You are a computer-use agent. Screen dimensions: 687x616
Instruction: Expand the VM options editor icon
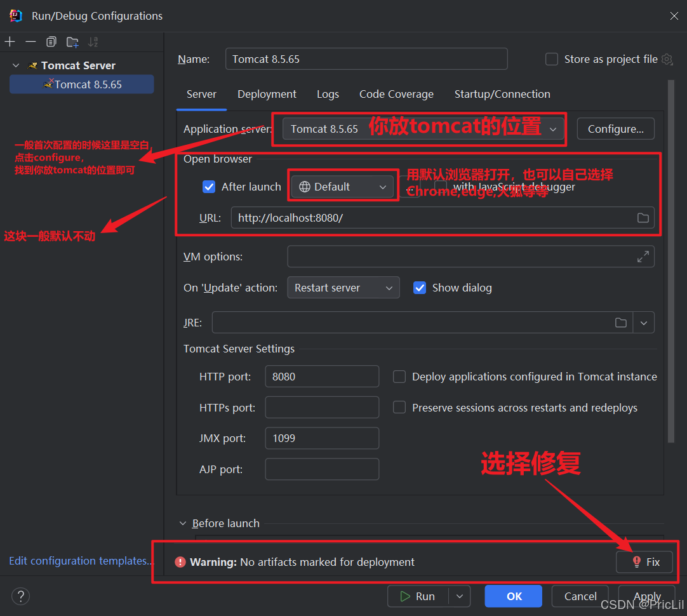coord(643,256)
